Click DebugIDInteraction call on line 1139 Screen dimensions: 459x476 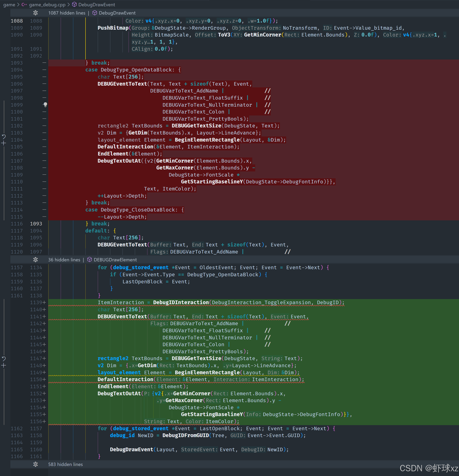coord(181,302)
